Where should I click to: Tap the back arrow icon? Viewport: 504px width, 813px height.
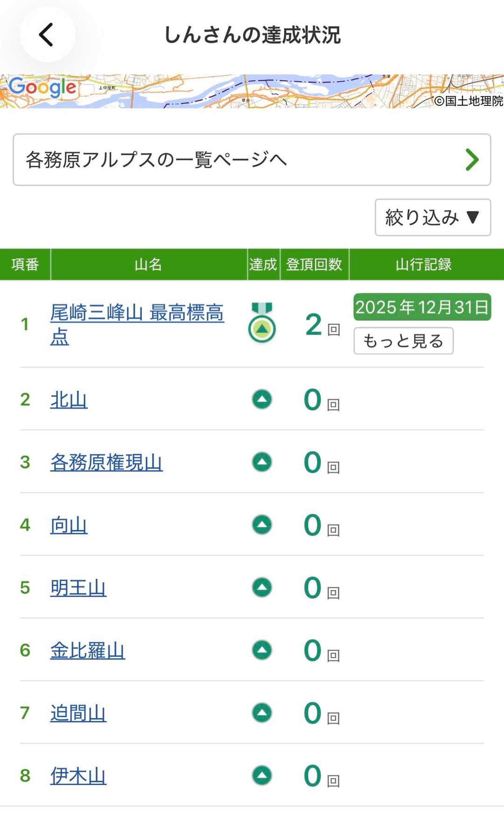pyautogui.click(x=47, y=35)
